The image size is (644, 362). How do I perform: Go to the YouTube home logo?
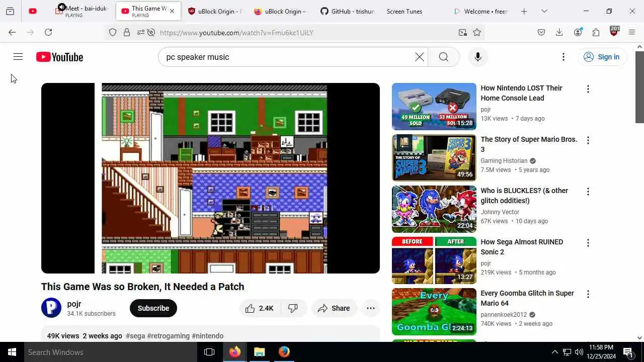pos(59,57)
